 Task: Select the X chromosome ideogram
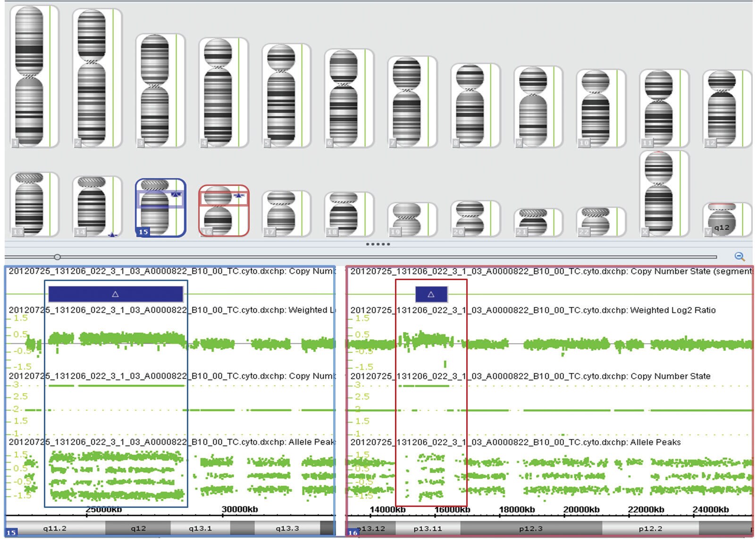tap(658, 193)
